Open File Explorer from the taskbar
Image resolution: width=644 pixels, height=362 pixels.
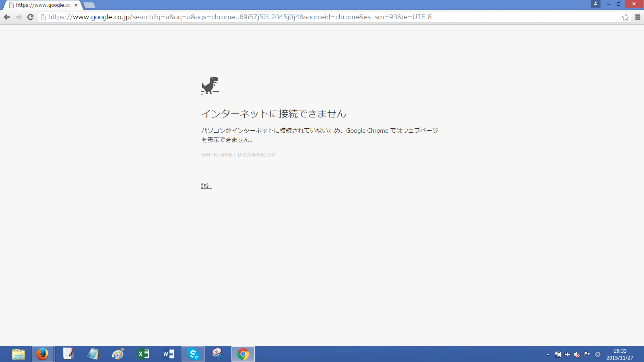tap(18, 354)
